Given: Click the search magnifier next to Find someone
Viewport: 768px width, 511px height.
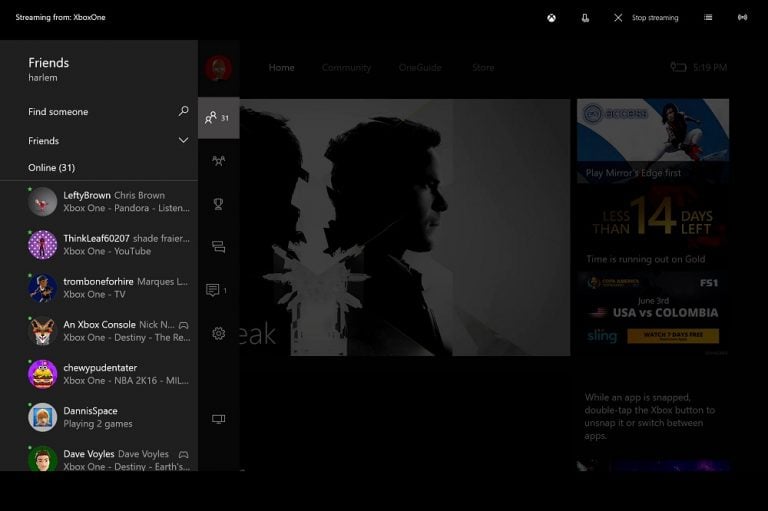Looking at the screenshot, I should pyautogui.click(x=183, y=111).
